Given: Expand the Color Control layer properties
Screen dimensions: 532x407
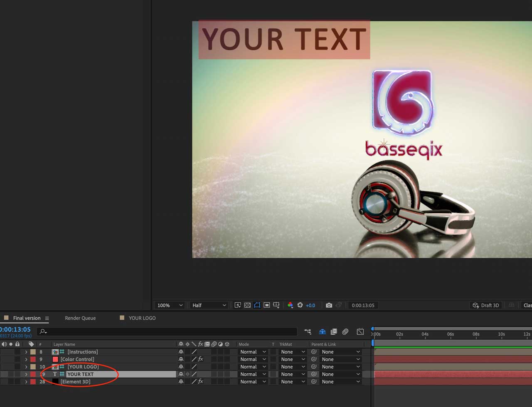Looking at the screenshot, I should tap(26, 359).
